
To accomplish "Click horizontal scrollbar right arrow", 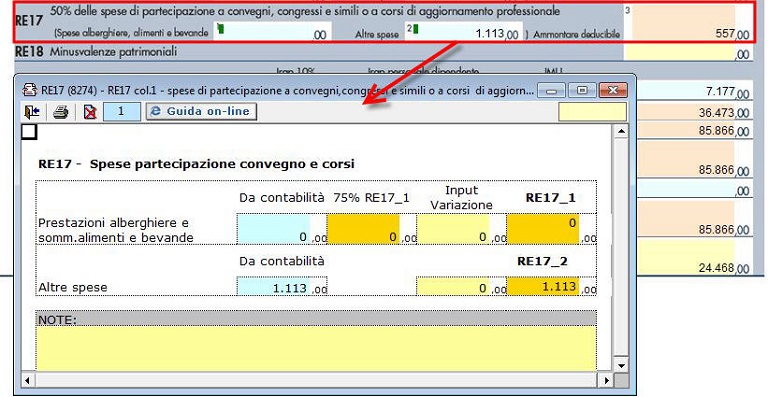I will coord(607,380).
